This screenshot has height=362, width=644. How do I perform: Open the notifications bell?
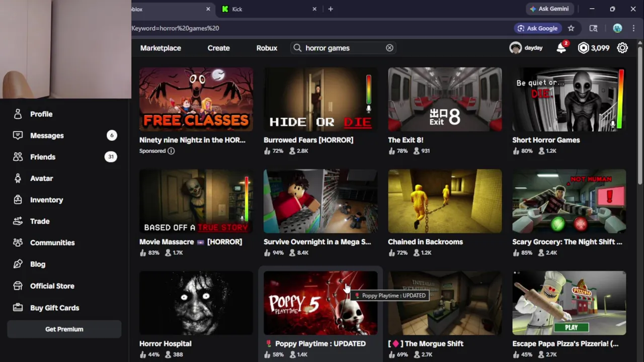(561, 48)
